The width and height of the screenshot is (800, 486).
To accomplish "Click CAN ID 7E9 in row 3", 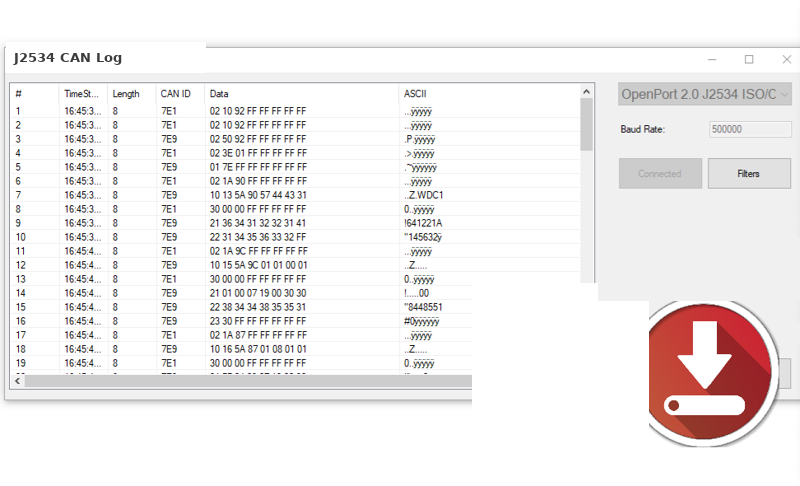I will [x=169, y=139].
